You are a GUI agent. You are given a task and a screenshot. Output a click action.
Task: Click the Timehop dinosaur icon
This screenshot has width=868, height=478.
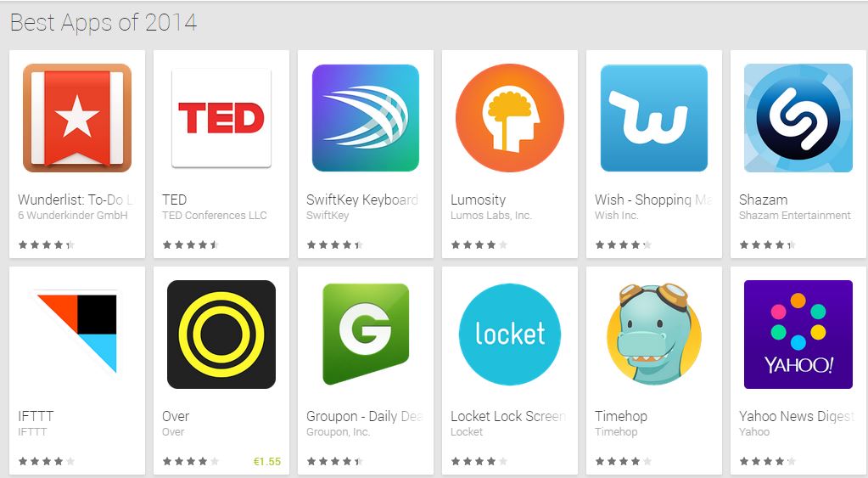[x=654, y=334]
